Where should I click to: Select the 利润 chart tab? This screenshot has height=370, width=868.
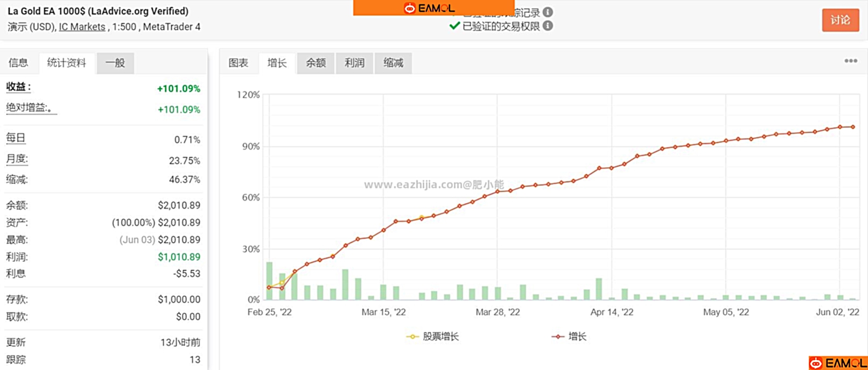tap(354, 63)
